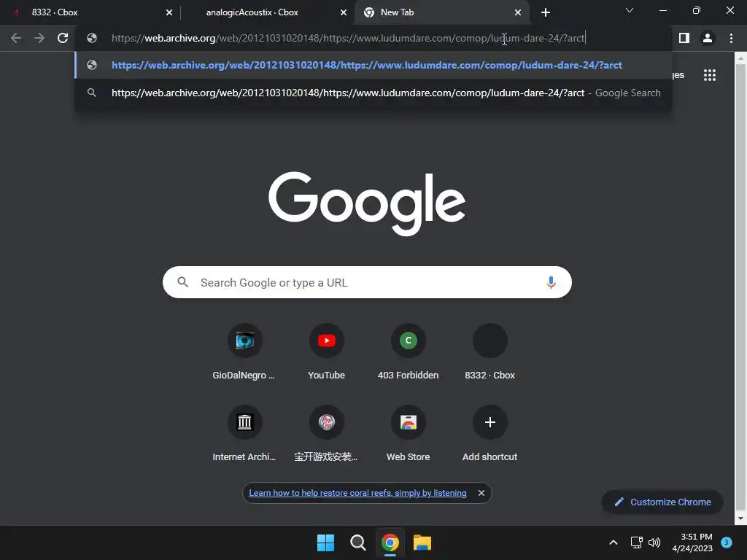Open the tab search chevron
This screenshot has height=560, width=747.
[630, 10]
